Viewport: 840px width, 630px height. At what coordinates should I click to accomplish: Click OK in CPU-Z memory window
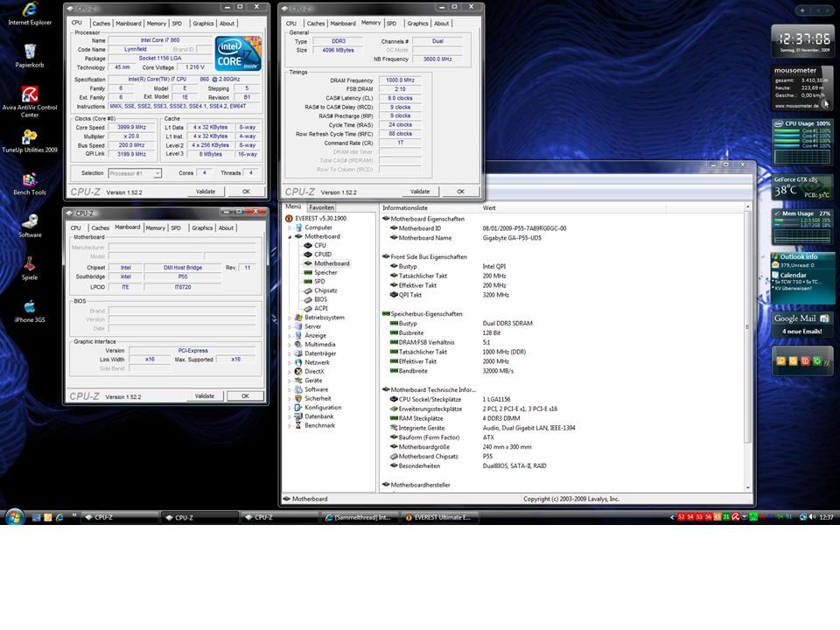tap(461, 192)
